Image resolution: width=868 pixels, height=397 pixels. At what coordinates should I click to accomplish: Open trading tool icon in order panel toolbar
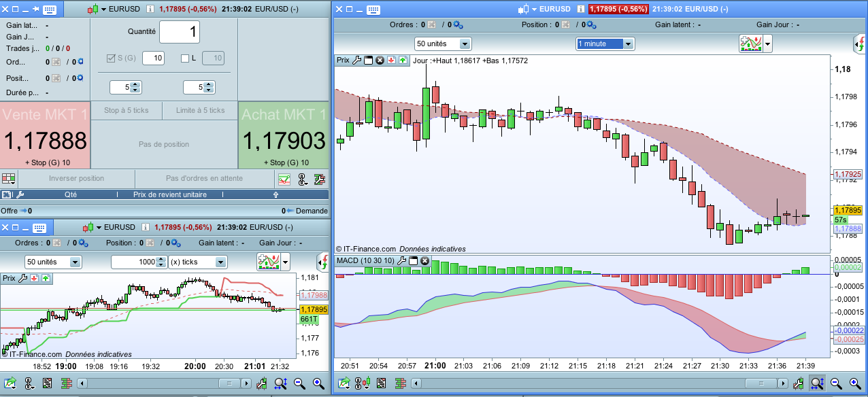tap(302, 179)
